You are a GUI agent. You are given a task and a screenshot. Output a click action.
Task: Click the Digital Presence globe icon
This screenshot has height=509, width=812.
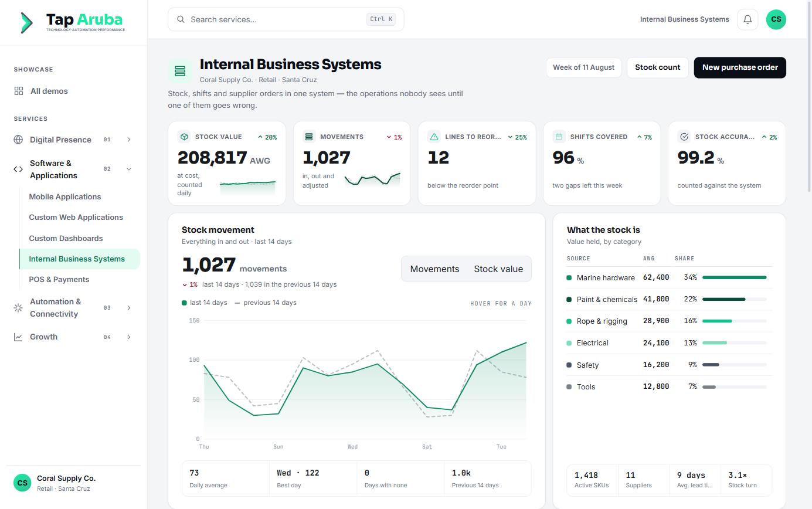click(18, 140)
